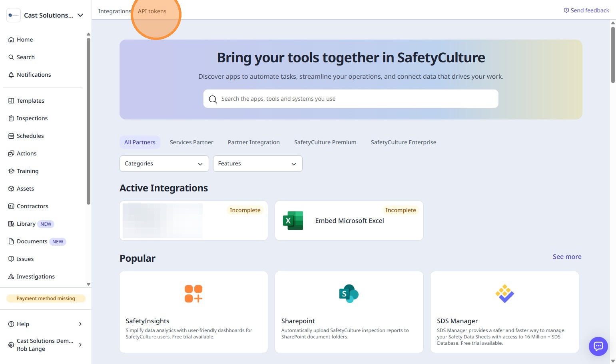This screenshot has height=364, width=616.
Task: Select the Services Partner filter tab
Action: [191, 142]
